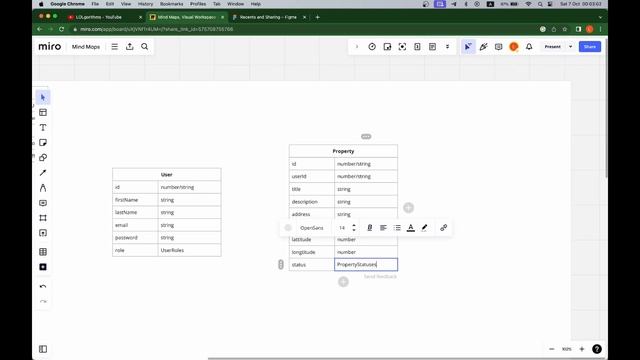Select the Connection line arrow tool
Screen dimensions: 640x360
43,173
